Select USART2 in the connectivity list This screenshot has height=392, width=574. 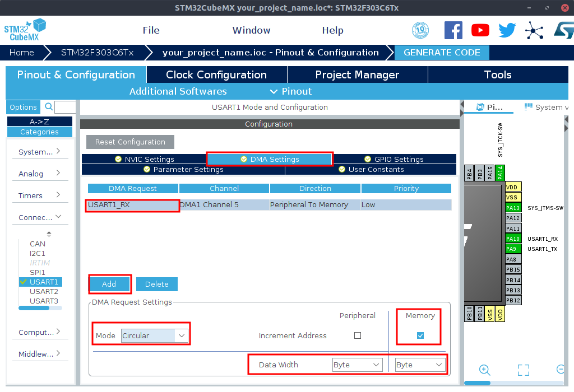(x=44, y=291)
